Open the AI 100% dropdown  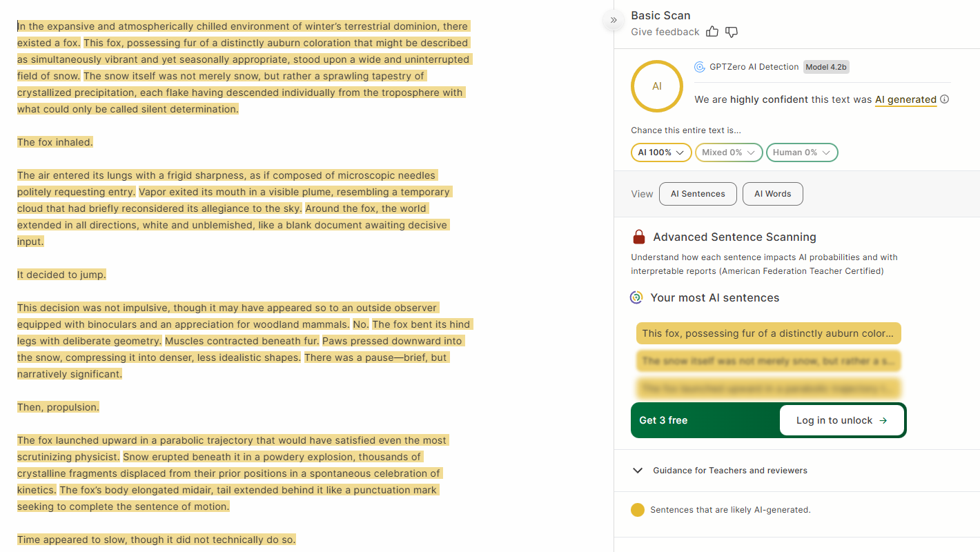coord(660,152)
